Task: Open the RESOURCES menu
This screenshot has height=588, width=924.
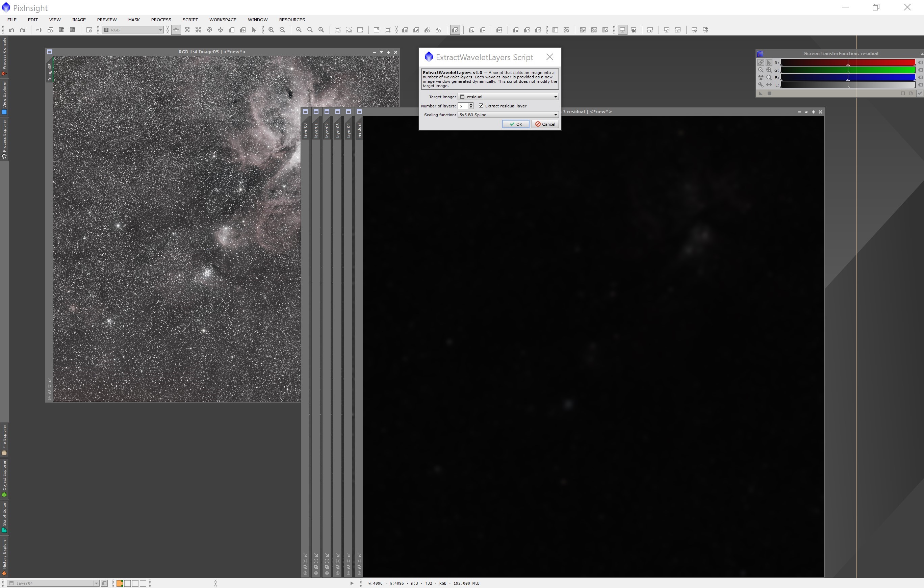Action: coord(292,20)
